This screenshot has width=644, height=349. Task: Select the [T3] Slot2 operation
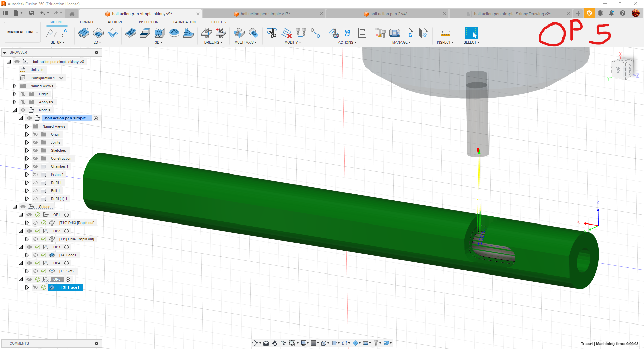[x=67, y=271]
